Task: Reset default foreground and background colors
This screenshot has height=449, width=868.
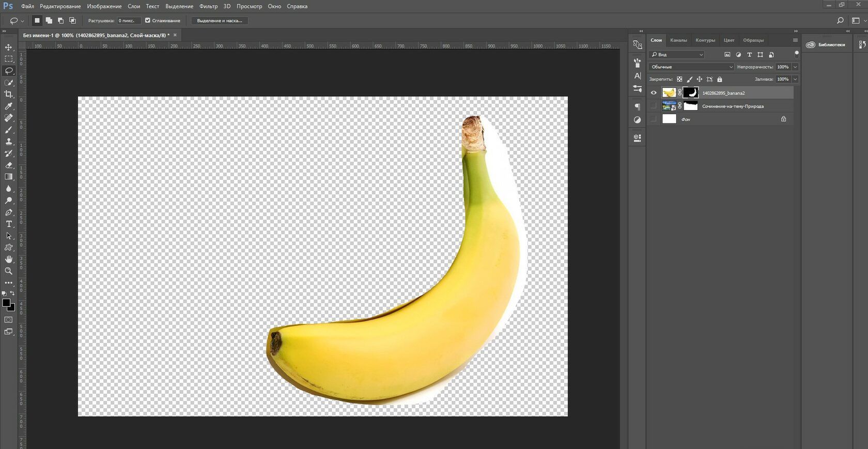Action: coord(4,293)
